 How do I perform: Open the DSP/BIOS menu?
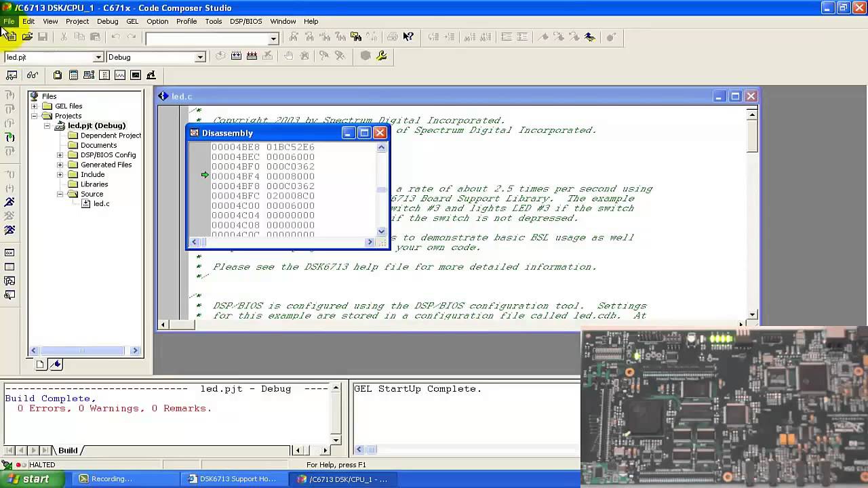[x=244, y=21]
